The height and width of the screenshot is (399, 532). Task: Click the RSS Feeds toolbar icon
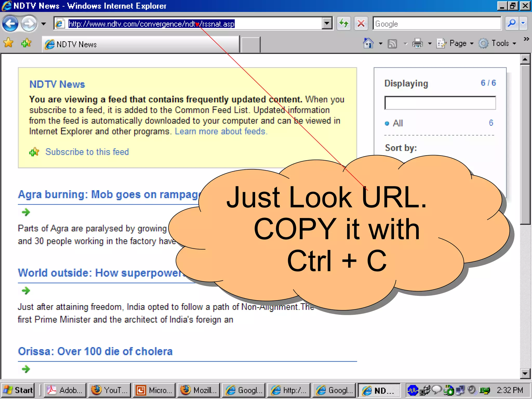[392, 44]
